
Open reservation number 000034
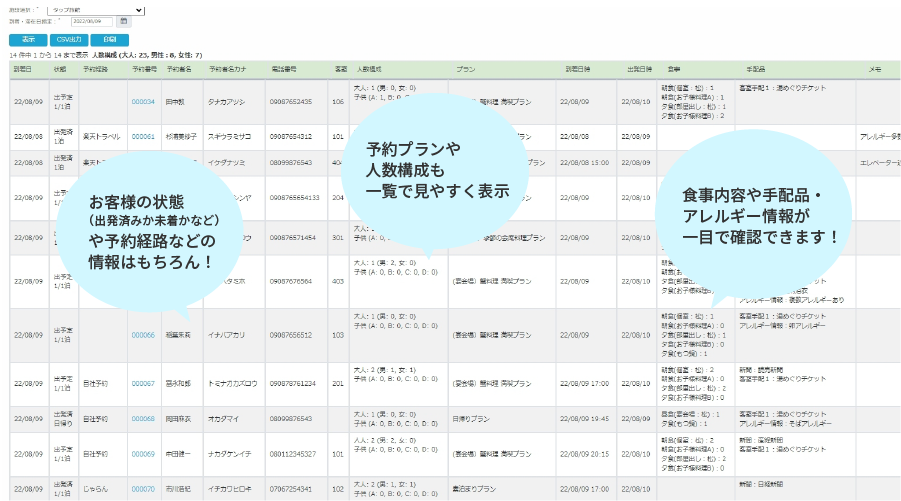[x=143, y=102]
